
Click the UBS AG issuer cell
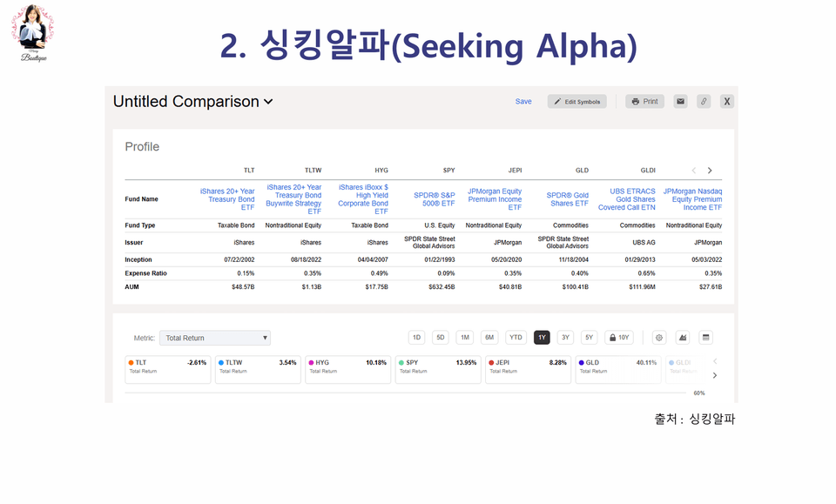644,242
